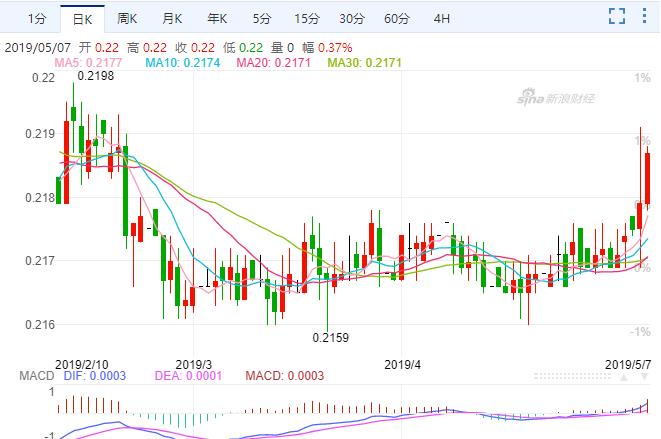Image resolution: width=661 pixels, height=439 pixels.
Task: Select the 60分 interval tab
Action: [x=397, y=19]
